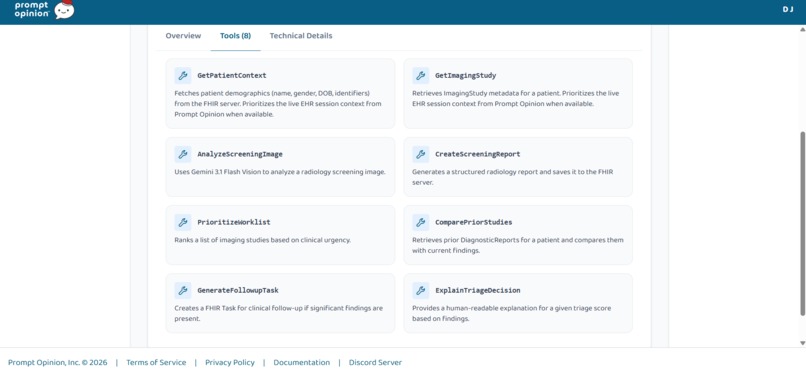The width and height of the screenshot is (806, 373).
Task: Click the 'Creates a FHIR Task' description
Action: coord(279,313)
